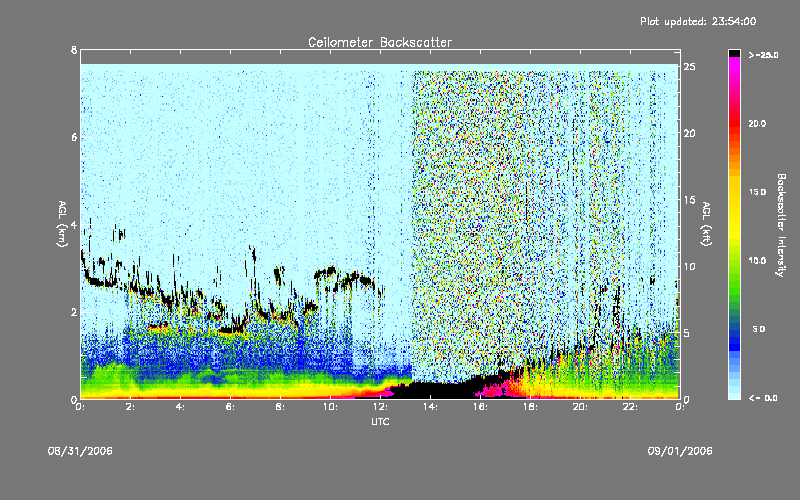Click the "6:" hour tick on UTC axis

[x=230, y=407]
